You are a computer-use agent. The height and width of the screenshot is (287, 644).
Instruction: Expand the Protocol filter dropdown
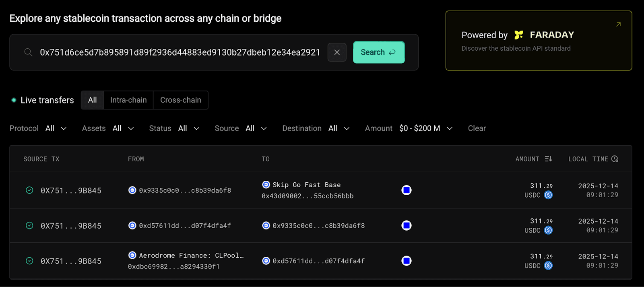[x=56, y=128]
